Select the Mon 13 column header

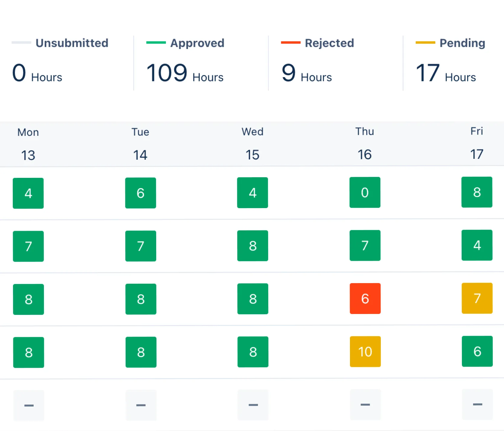pyautogui.click(x=28, y=144)
